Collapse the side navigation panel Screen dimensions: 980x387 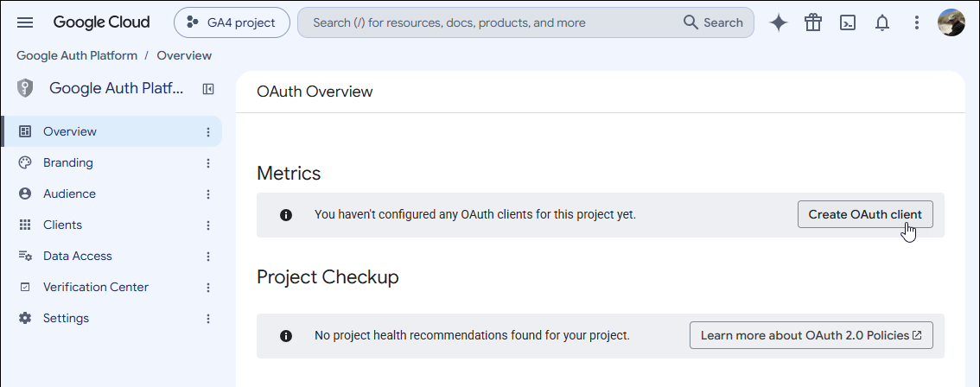(208, 89)
